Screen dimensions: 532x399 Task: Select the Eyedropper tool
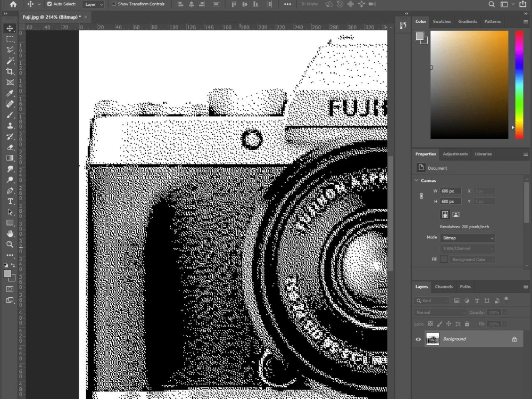click(x=10, y=93)
